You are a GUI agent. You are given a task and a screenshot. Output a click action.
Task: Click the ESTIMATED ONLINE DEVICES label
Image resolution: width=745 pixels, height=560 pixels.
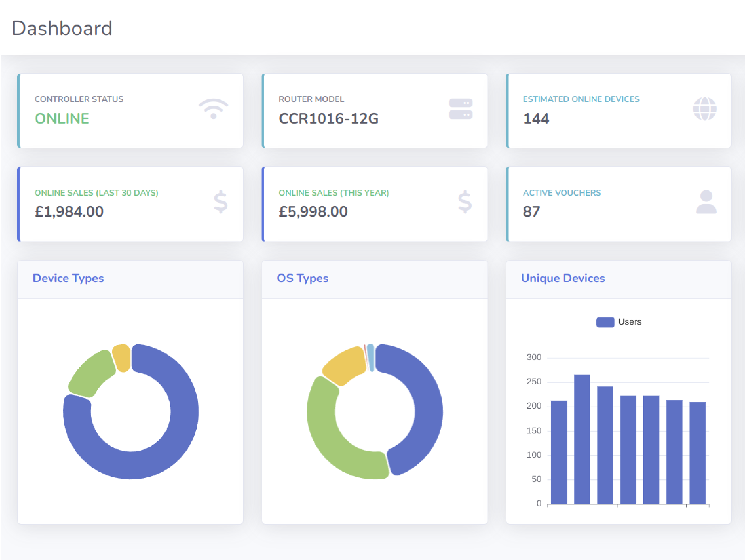(x=581, y=99)
